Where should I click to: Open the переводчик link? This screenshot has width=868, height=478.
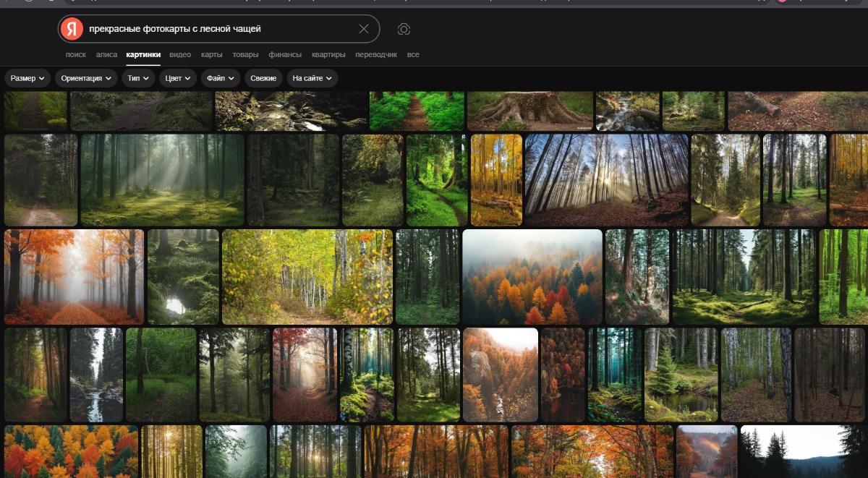(376, 54)
